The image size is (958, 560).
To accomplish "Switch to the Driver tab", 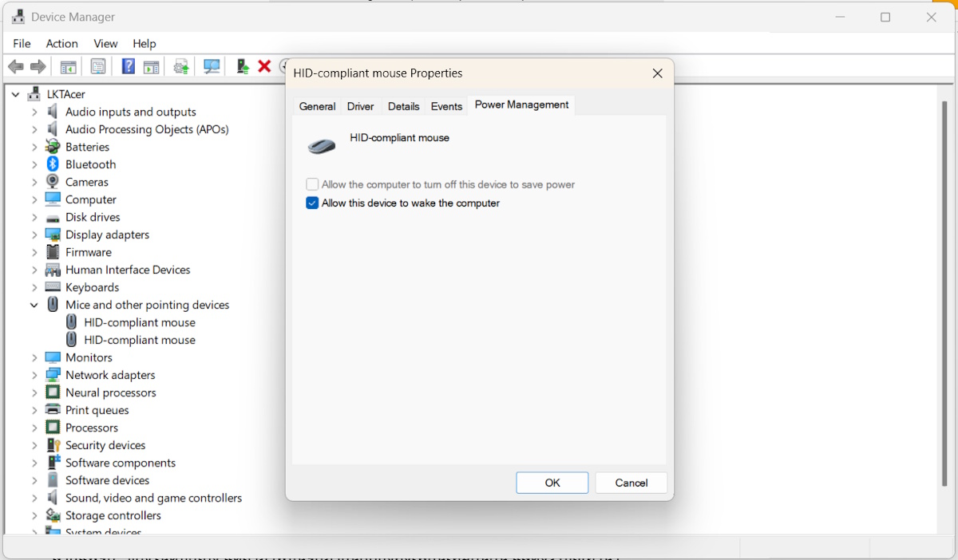I will coord(360,106).
